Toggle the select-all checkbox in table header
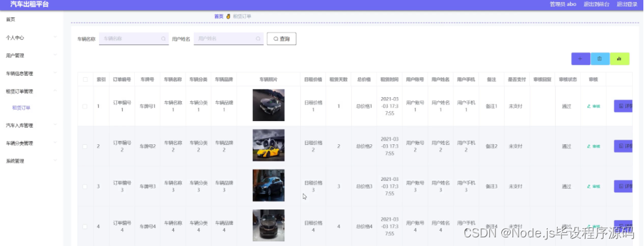The image size is (644, 246). [85, 79]
